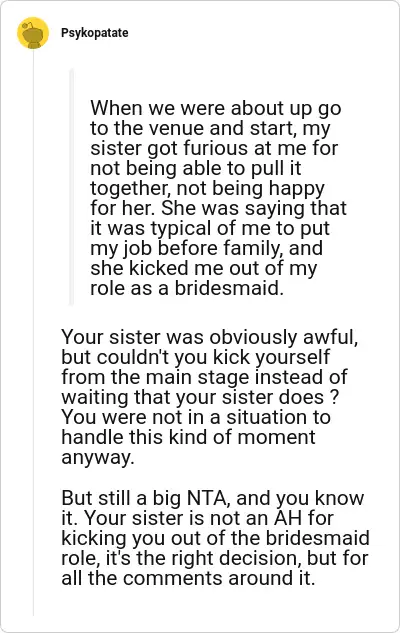Viewport: 400px width, 633px height.
Task: Click the line 'handle this kind of moment'
Action: pos(188,437)
